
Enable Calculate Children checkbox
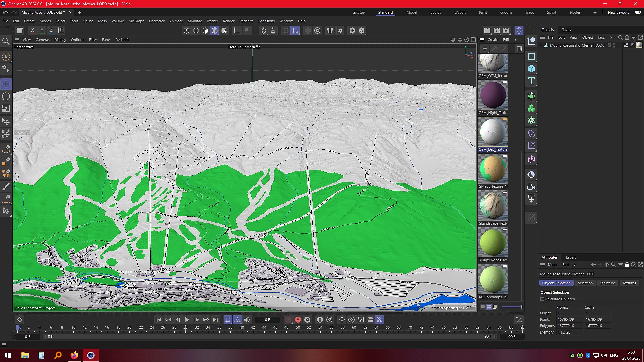click(x=542, y=299)
